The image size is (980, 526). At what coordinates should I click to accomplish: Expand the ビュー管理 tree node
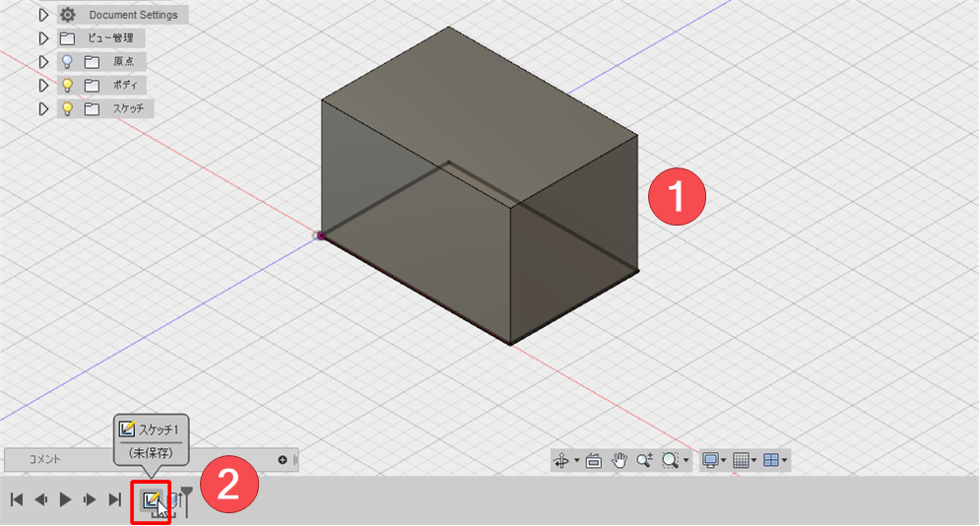coord(43,38)
